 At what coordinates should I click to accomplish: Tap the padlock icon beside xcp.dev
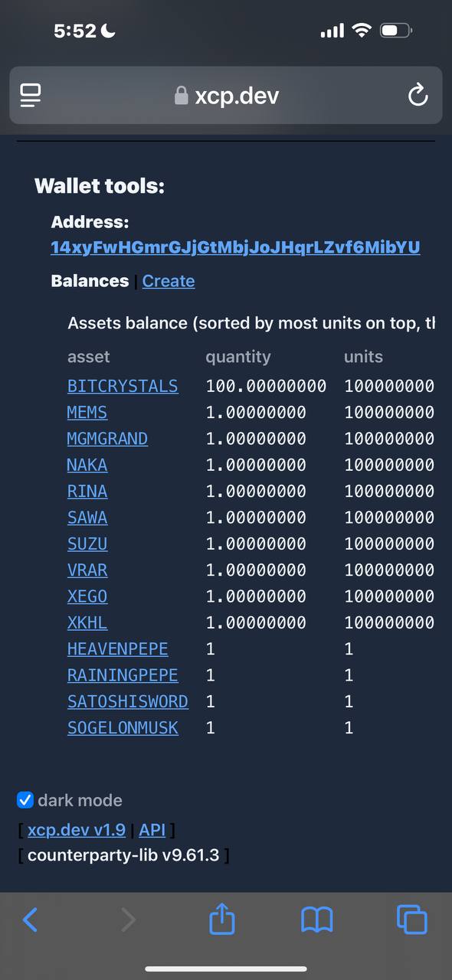pos(181,95)
